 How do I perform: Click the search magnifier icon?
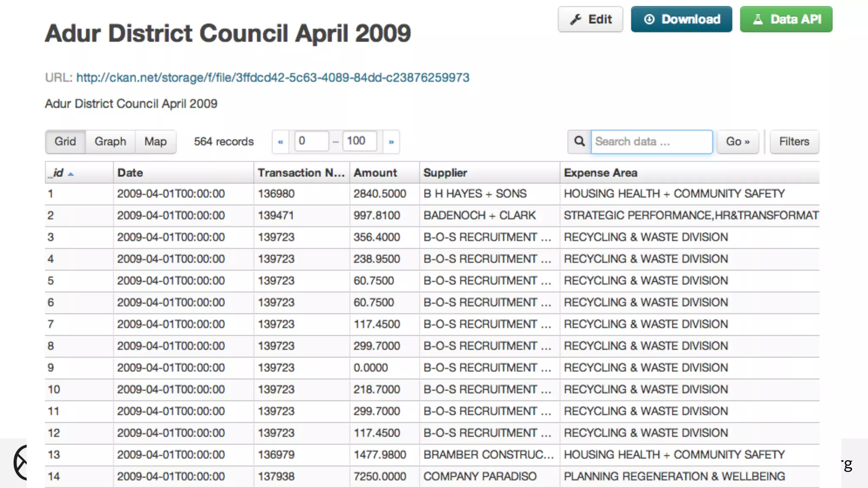[x=579, y=141]
